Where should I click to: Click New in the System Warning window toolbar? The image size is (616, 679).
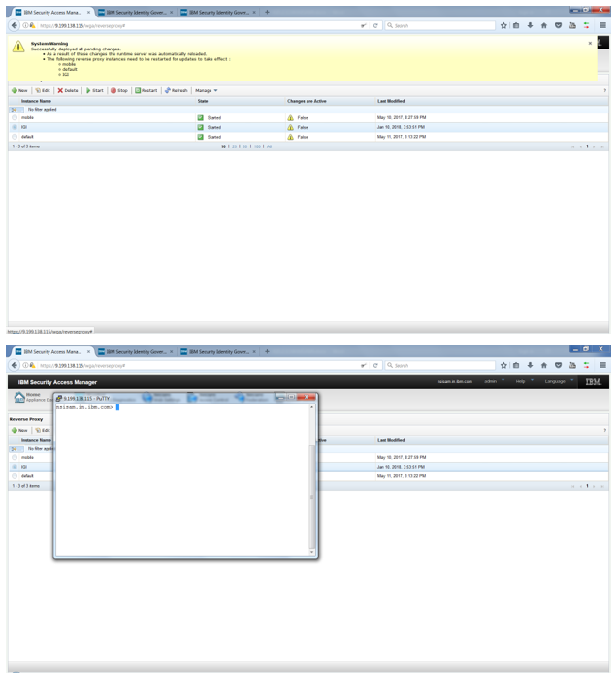coord(19,90)
